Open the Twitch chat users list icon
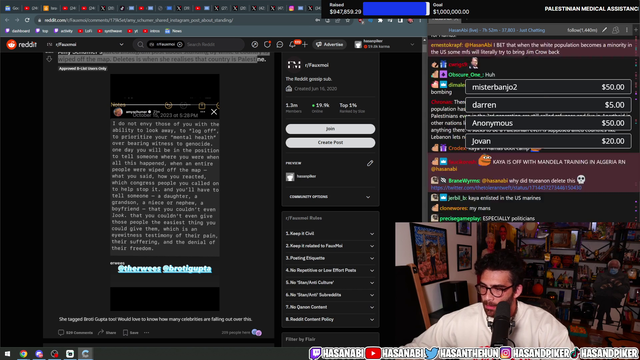This screenshot has width=640, height=360. (x=616, y=30)
